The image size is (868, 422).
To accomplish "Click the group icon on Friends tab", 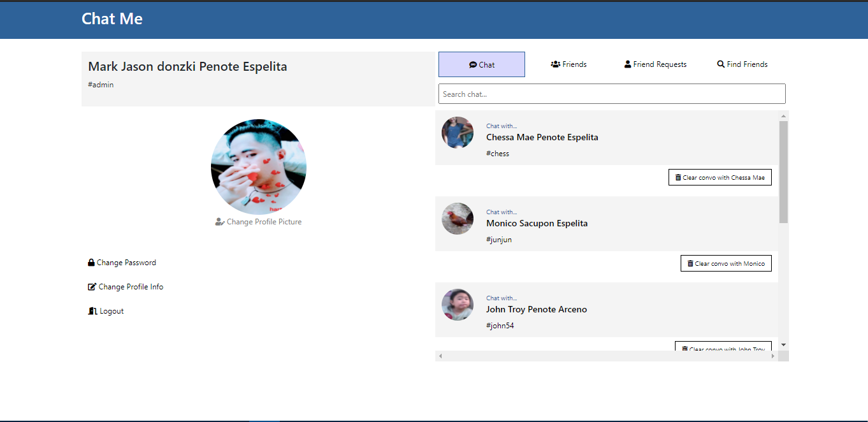I will tap(555, 64).
